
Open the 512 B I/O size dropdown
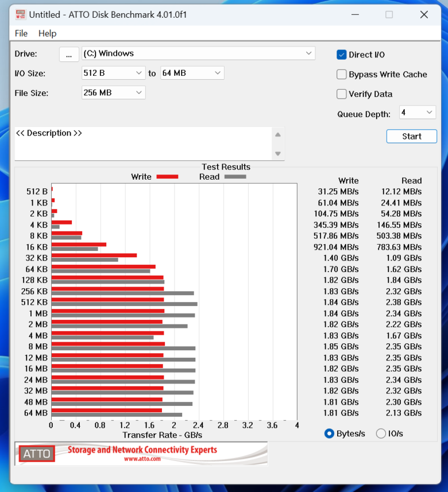coord(113,73)
